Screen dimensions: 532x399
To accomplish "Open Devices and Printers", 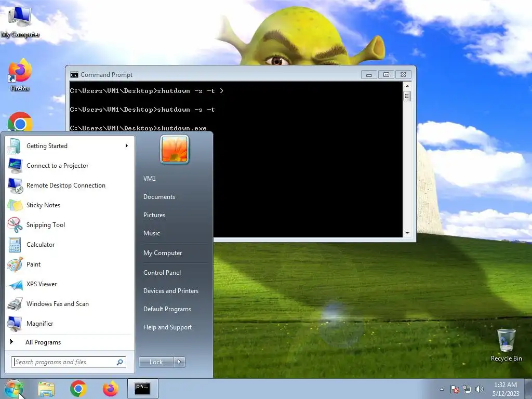I will [170, 291].
